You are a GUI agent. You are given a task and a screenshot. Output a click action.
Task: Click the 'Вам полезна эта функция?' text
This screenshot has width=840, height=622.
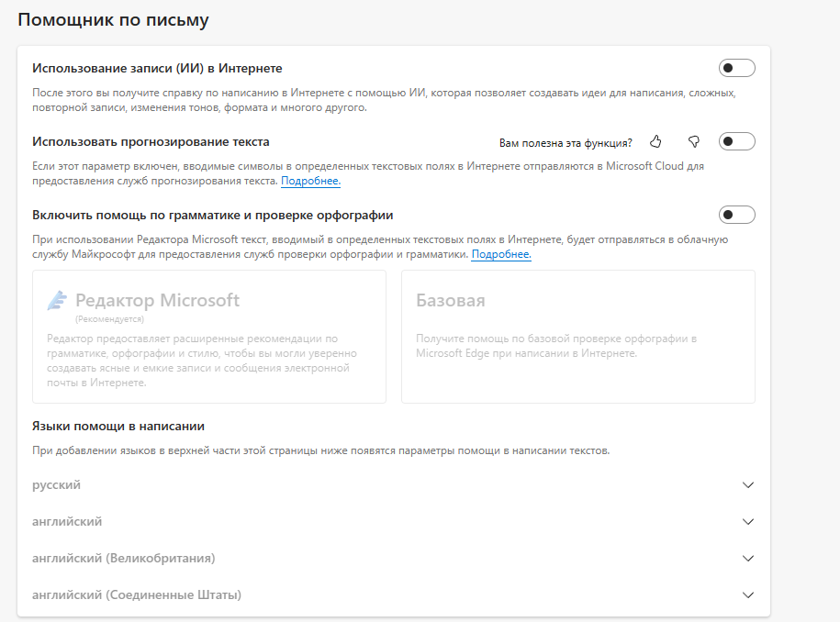[x=566, y=142]
